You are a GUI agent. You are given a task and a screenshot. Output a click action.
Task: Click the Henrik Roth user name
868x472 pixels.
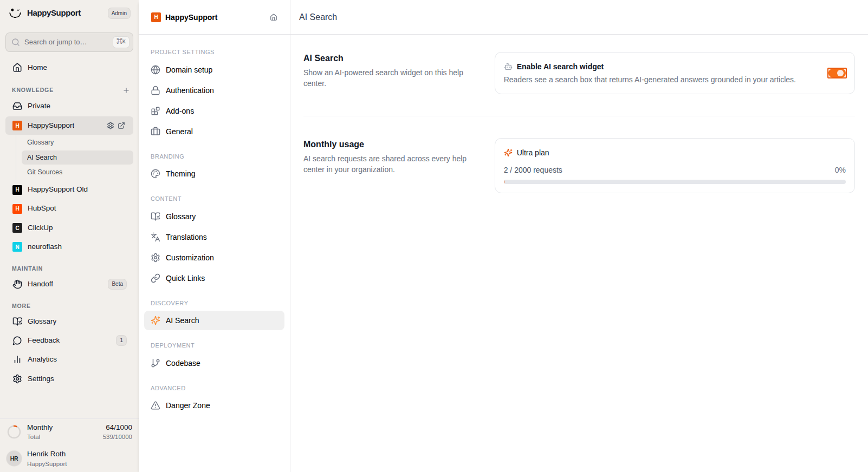click(x=47, y=454)
